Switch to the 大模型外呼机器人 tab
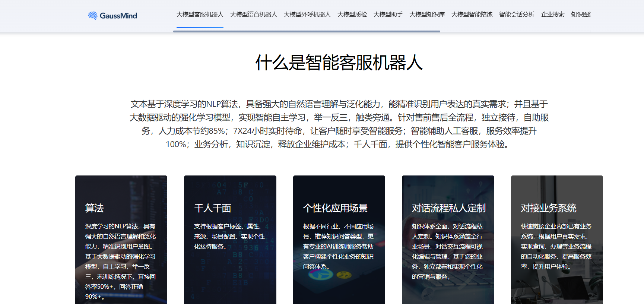This screenshot has height=304, width=644. [x=307, y=15]
